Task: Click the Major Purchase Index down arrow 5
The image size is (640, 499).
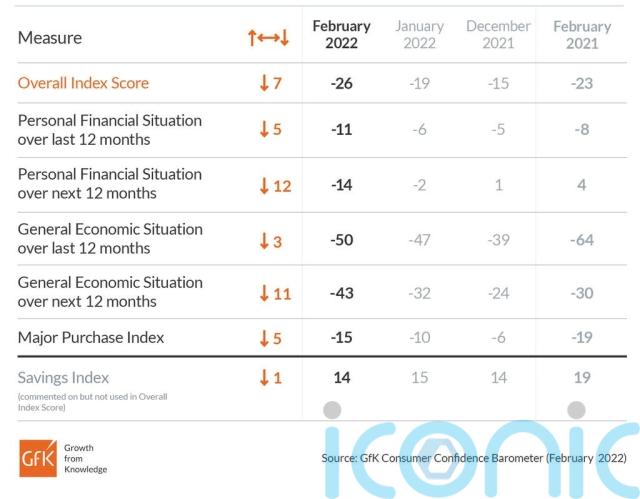Action: tap(271, 338)
